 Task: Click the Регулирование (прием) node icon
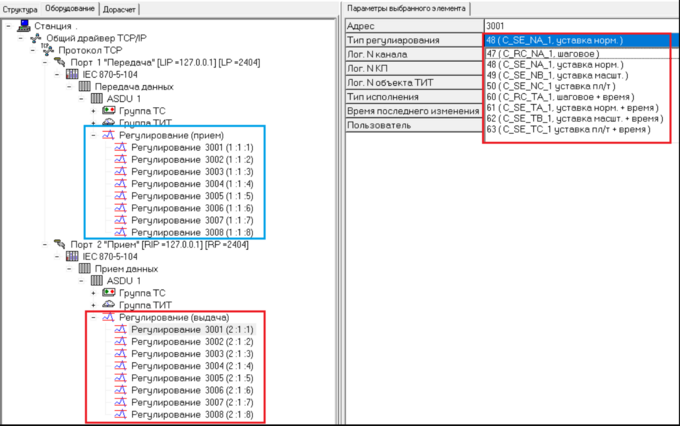(x=108, y=135)
